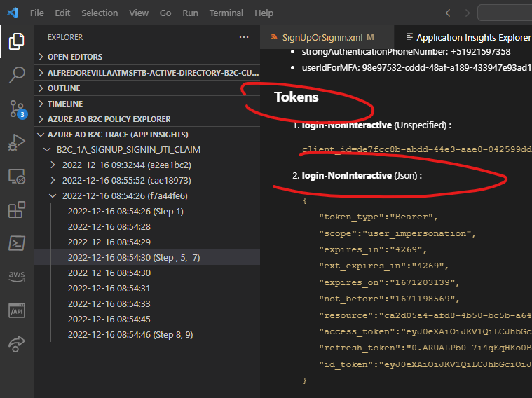This screenshot has height=398, width=532.
Task: Open Source Control view with 3 changes
Action: click(x=17, y=109)
